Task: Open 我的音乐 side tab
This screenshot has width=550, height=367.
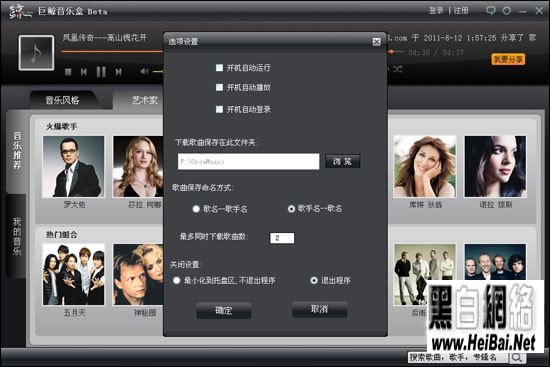Action: (x=17, y=236)
